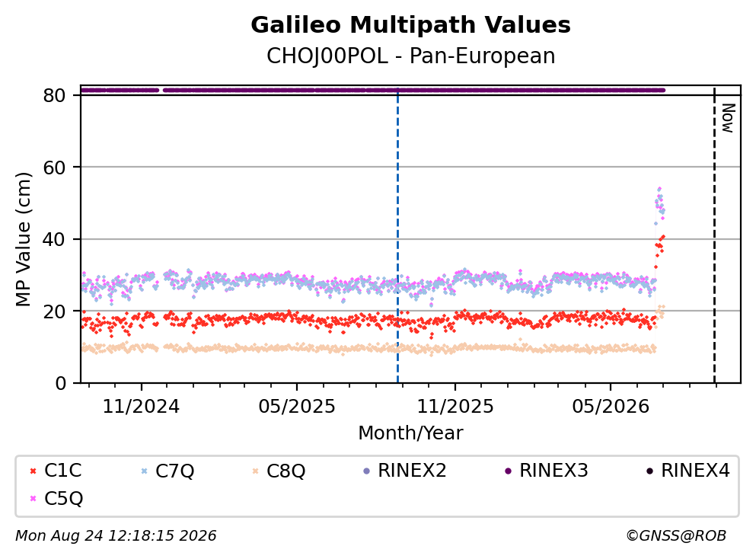Click the Galileo Multipath Values title
756x559 pixels.
tap(411, 24)
